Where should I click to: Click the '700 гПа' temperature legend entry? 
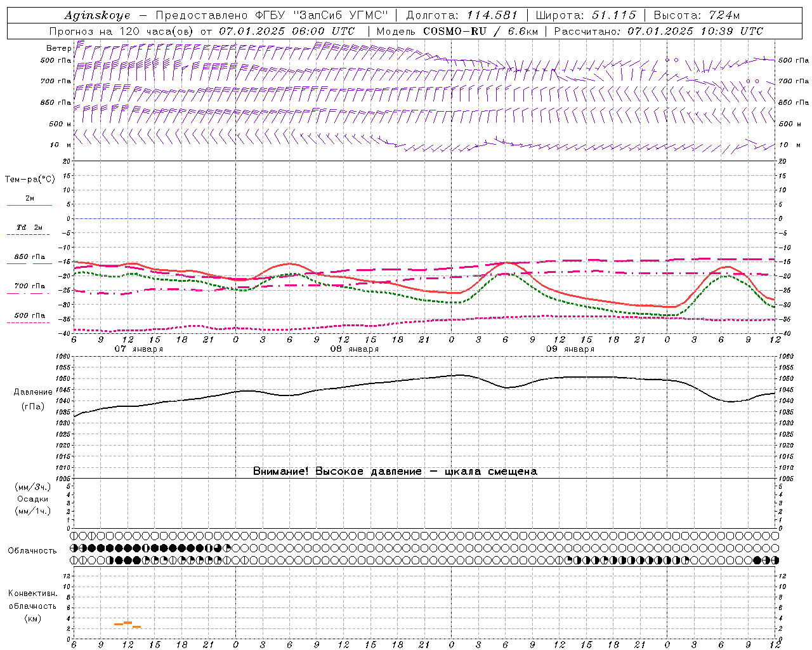tap(30, 286)
